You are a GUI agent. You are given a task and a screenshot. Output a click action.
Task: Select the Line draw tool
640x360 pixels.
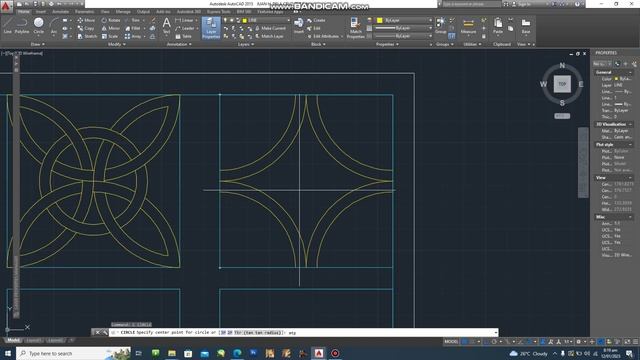click(7, 26)
